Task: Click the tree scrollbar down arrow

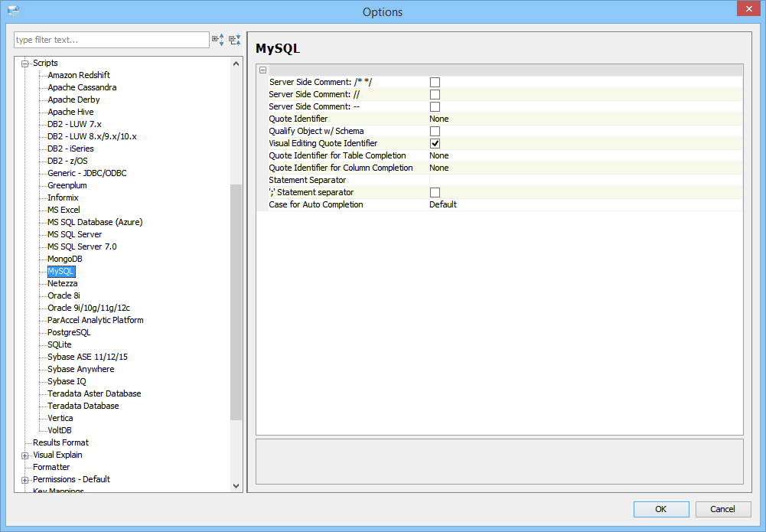Action: pyautogui.click(x=236, y=485)
